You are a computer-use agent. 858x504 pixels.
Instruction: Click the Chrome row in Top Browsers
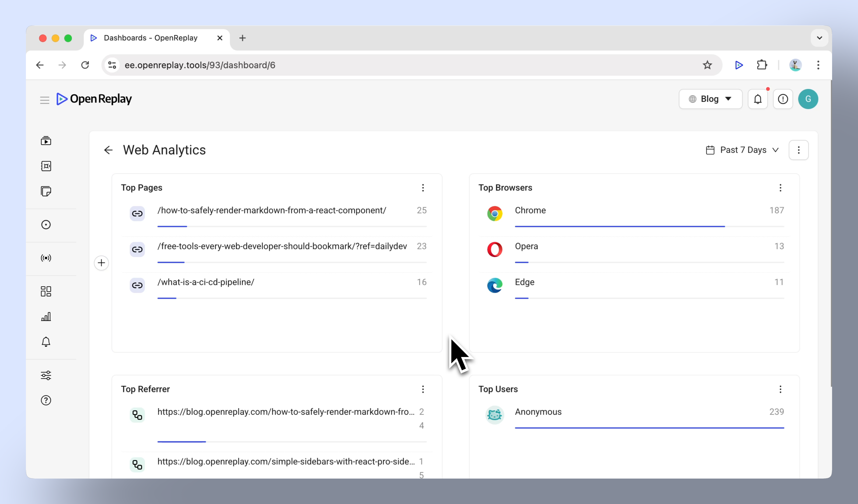point(634,217)
